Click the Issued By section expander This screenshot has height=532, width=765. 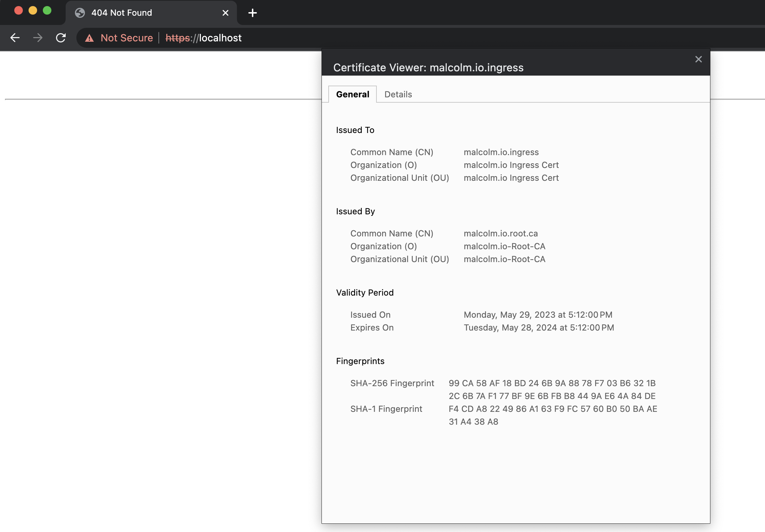pos(356,211)
